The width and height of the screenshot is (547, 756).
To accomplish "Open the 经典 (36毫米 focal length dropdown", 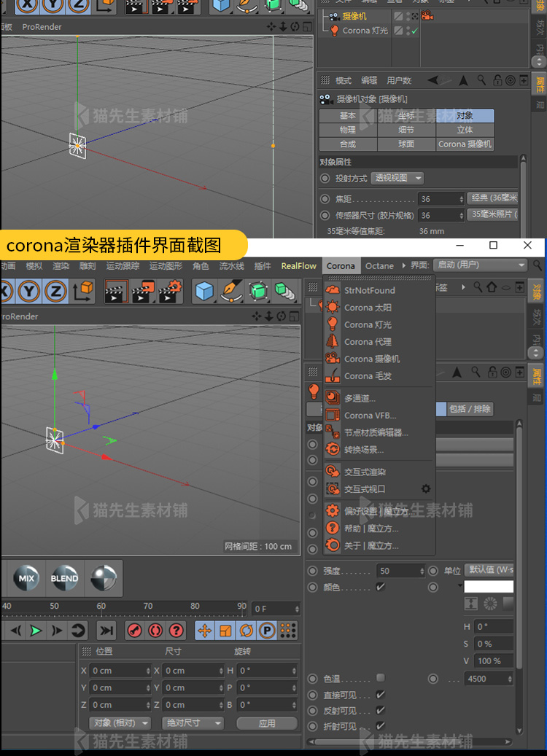I will tap(492, 198).
